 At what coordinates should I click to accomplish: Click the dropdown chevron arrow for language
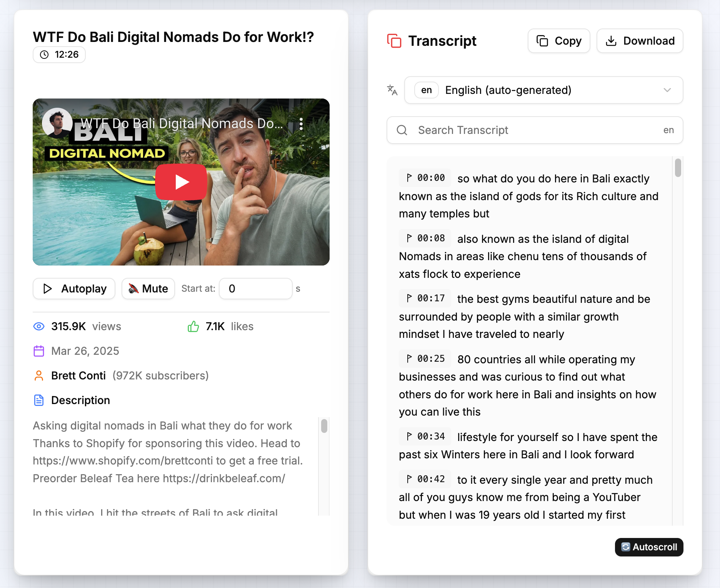pyautogui.click(x=667, y=90)
